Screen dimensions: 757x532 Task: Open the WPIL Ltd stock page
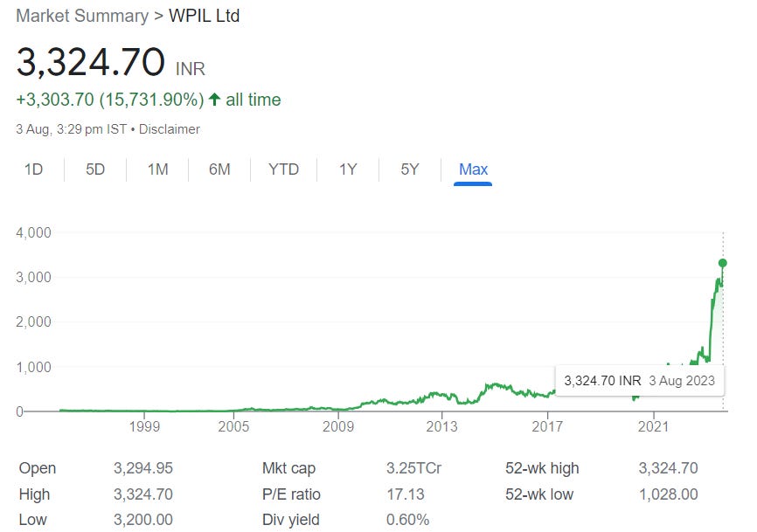(x=203, y=16)
